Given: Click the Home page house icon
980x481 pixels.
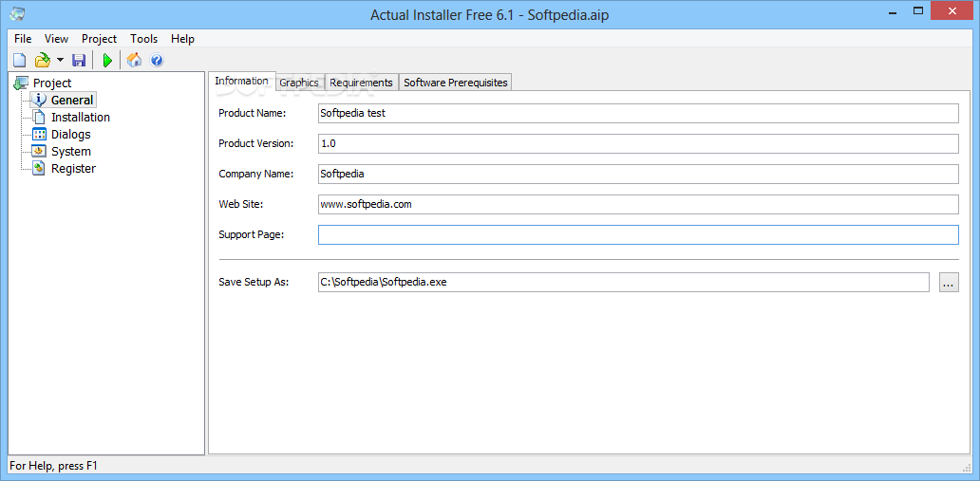Looking at the screenshot, I should pos(134,61).
